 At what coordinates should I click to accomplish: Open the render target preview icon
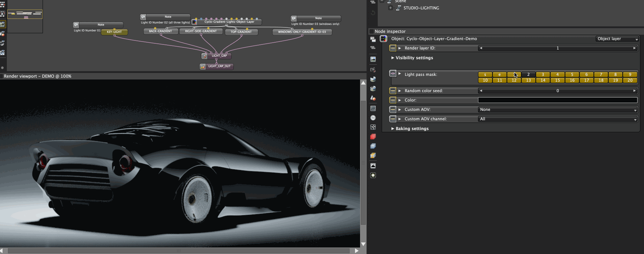[373, 59]
